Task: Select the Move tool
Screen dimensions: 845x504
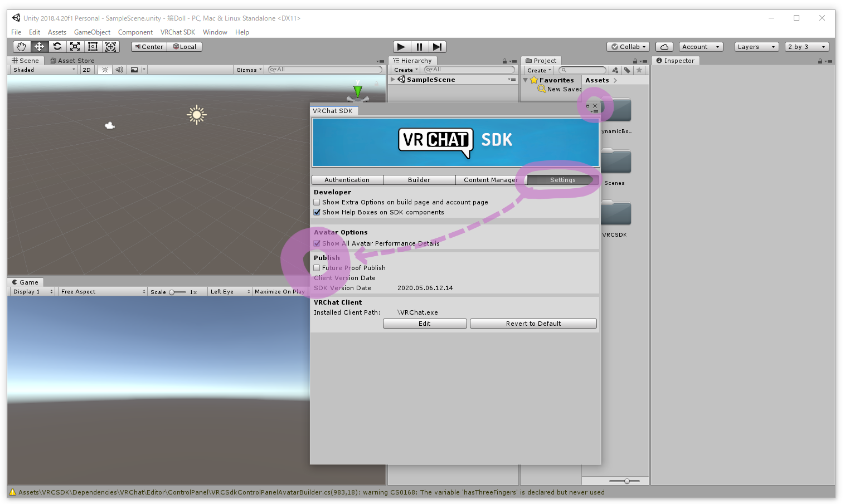Action: pos(39,47)
